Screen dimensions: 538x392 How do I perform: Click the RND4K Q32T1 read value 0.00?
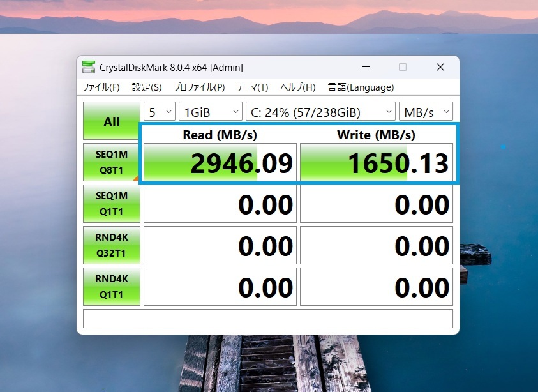220,245
